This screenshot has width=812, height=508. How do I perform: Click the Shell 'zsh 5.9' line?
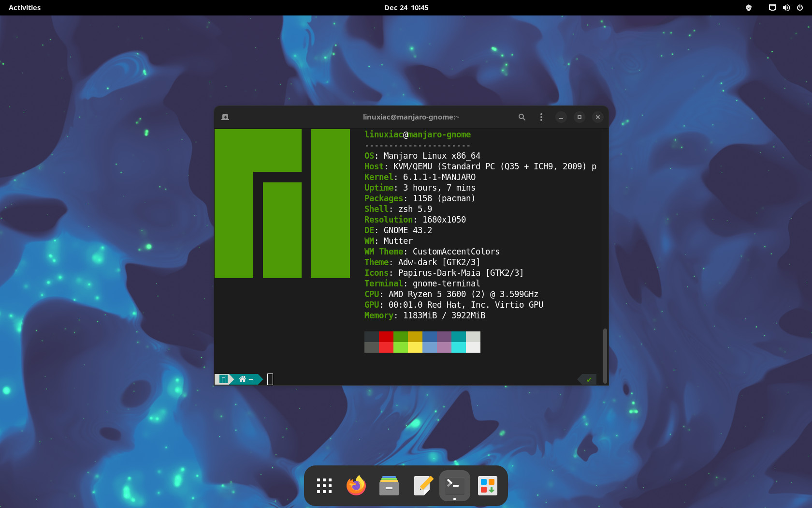[x=398, y=209]
